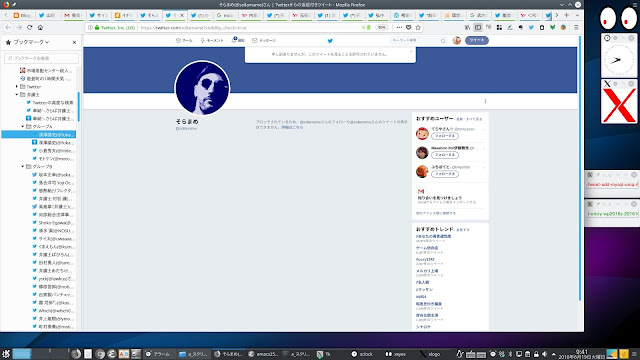Switch to xclock in the taskbar
The height and width of the screenshot is (360, 640).
click(362, 354)
